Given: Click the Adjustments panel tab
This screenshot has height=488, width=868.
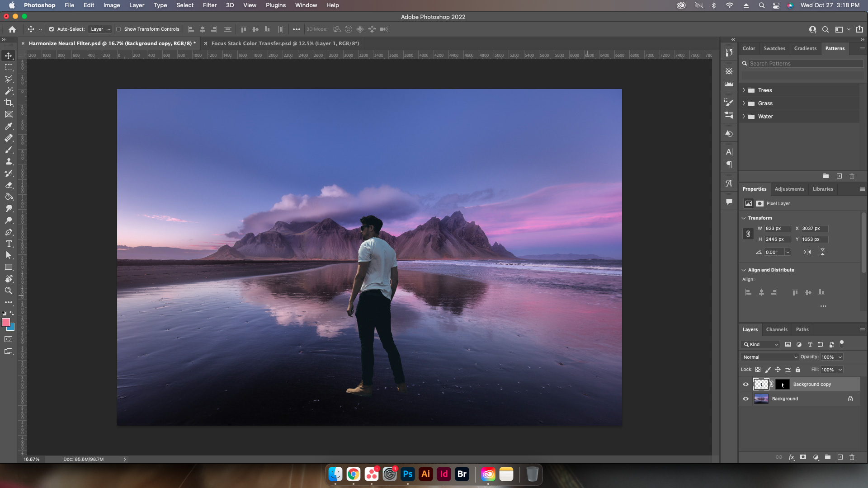Looking at the screenshot, I should pos(789,188).
